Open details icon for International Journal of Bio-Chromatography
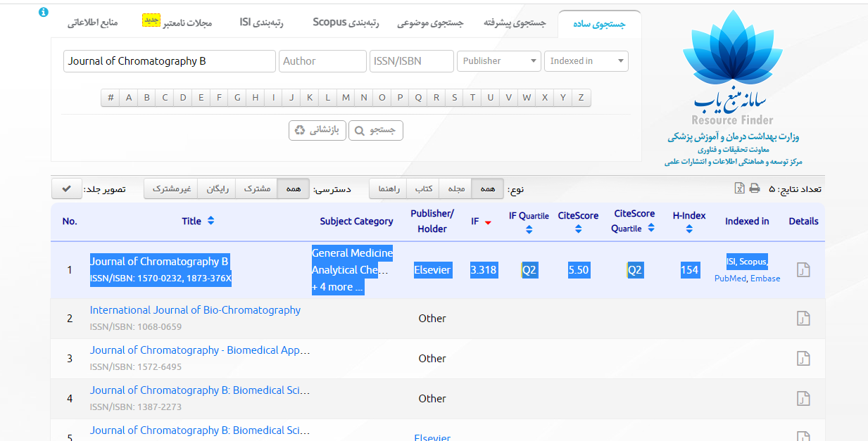Viewport: 868px width, 441px height. pyautogui.click(x=803, y=318)
